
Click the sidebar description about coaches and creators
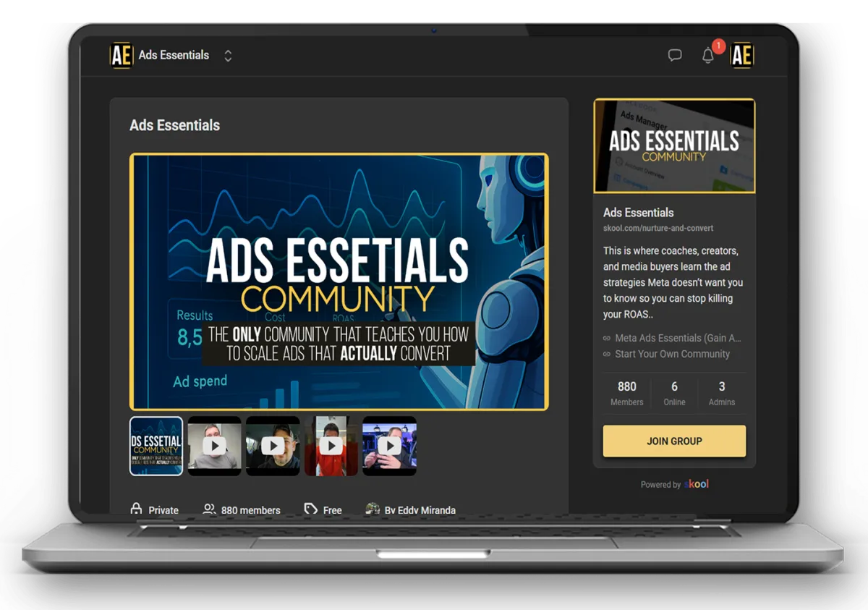click(x=673, y=282)
